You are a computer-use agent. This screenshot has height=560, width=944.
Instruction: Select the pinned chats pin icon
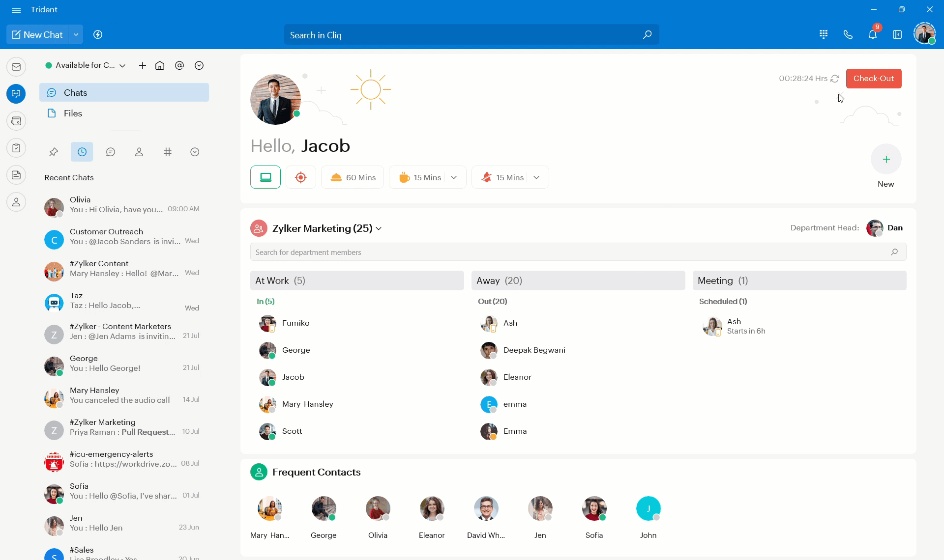click(x=54, y=152)
